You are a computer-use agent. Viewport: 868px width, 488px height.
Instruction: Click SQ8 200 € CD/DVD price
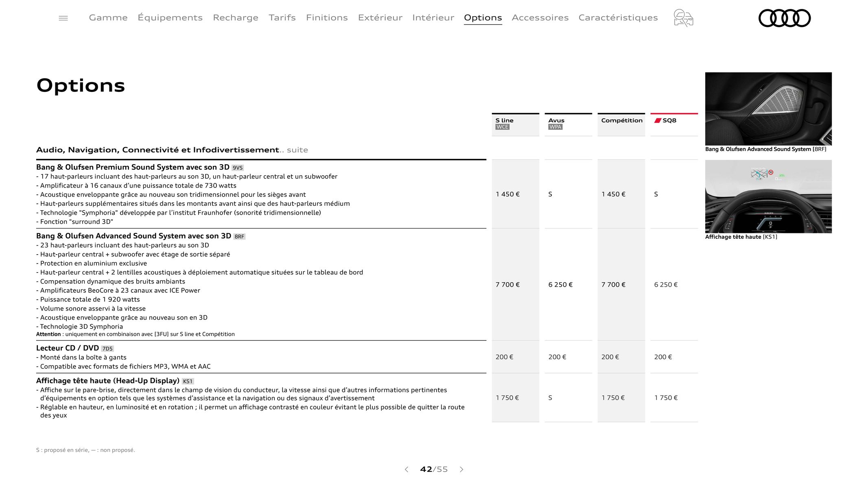click(x=663, y=357)
